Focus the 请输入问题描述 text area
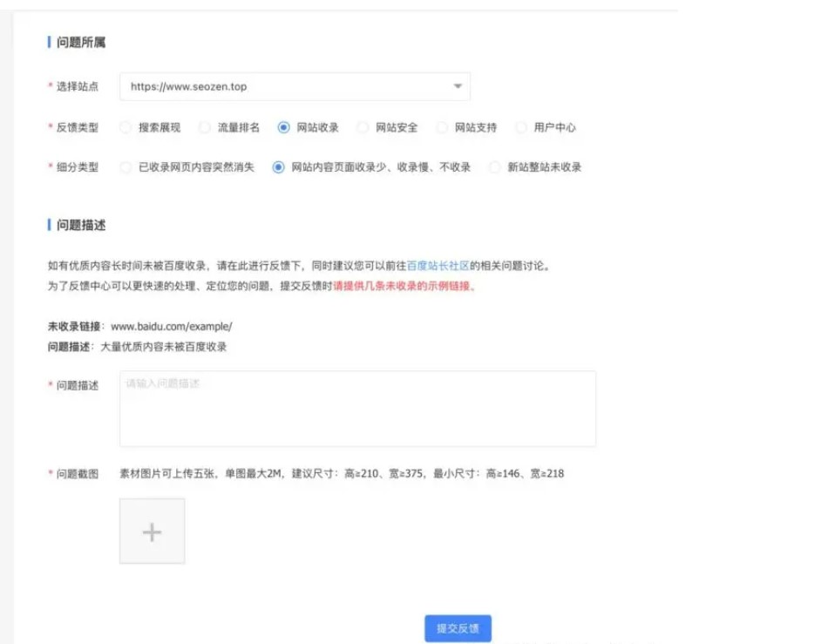The width and height of the screenshot is (821, 644). pos(357,409)
